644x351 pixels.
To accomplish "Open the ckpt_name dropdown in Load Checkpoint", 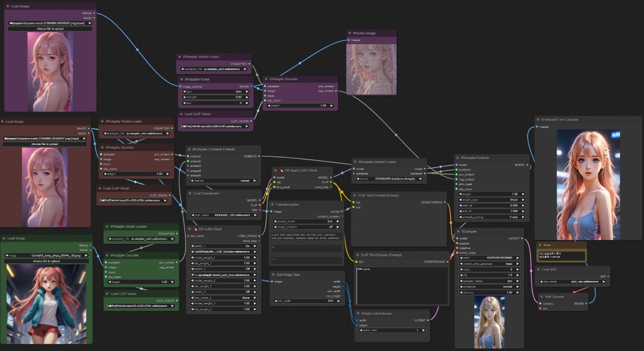I will 223,215.
